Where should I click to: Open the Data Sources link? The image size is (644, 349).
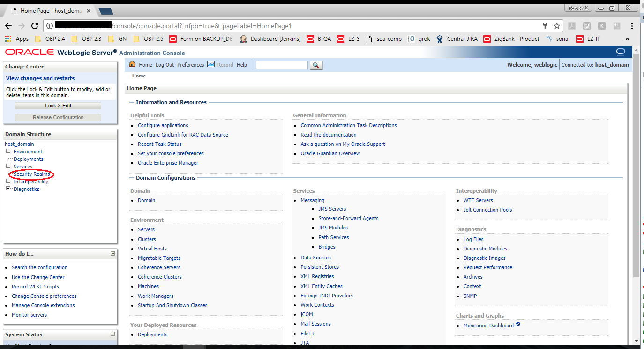point(315,258)
